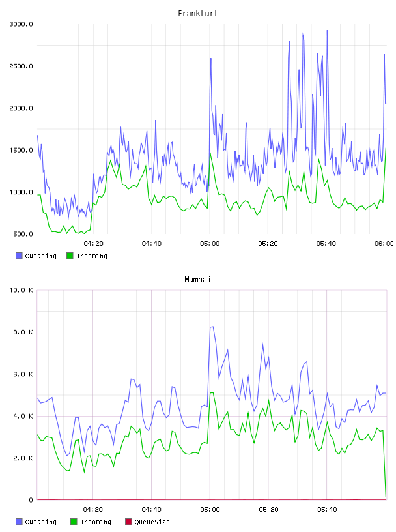The image size is (396, 532).
Task: Click the 05:40 time label on Frankfurt chart
Action: [x=326, y=244]
